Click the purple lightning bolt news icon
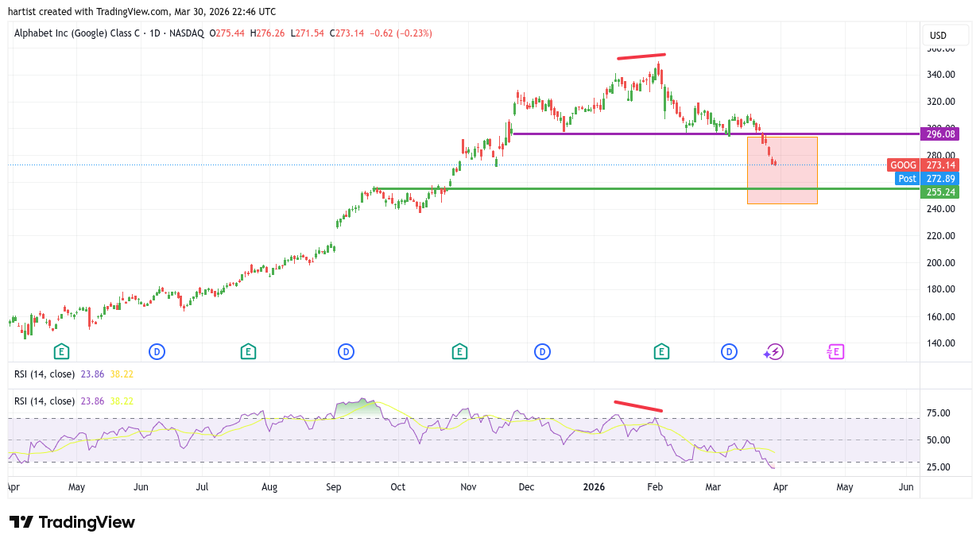Image resolution: width=980 pixels, height=546 pixels. click(x=774, y=351)
